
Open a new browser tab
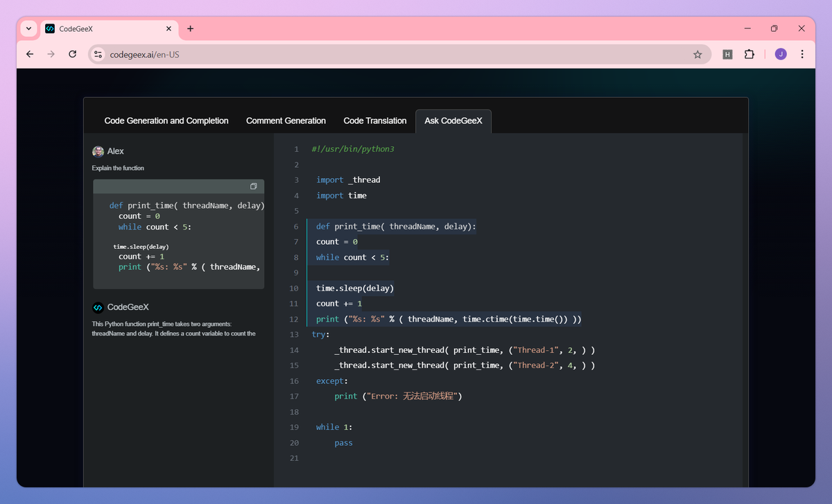[x=191, y=28]
